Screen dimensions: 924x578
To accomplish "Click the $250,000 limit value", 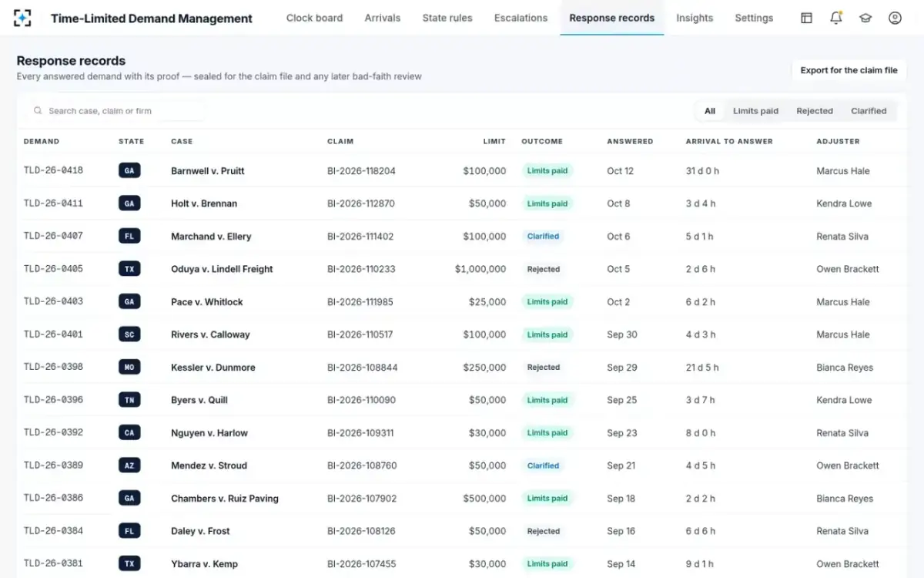I will pyautogui.click(x=484, y=368).
